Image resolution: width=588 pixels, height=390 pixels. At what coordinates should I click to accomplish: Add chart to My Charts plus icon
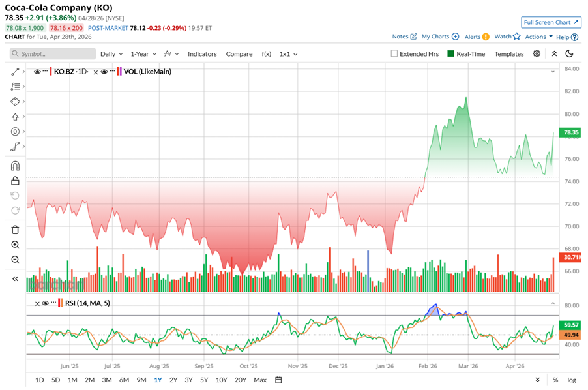pos(455,37)
